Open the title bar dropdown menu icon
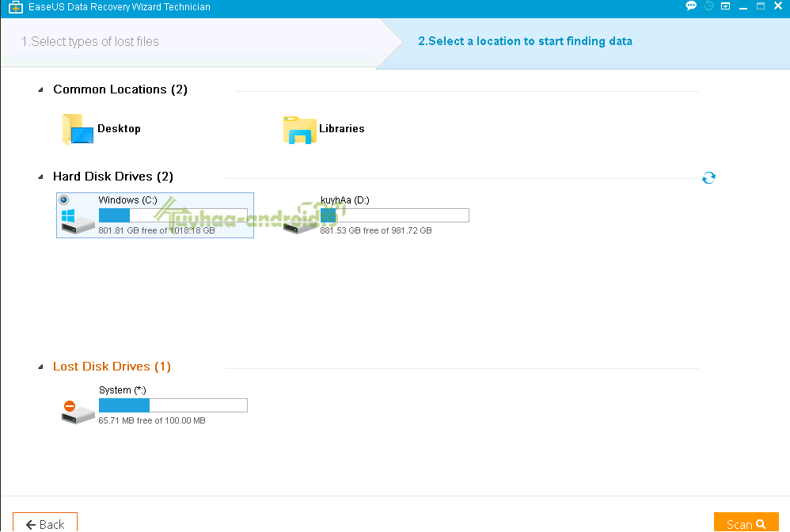790x532 pixels. tap(726, 6)
